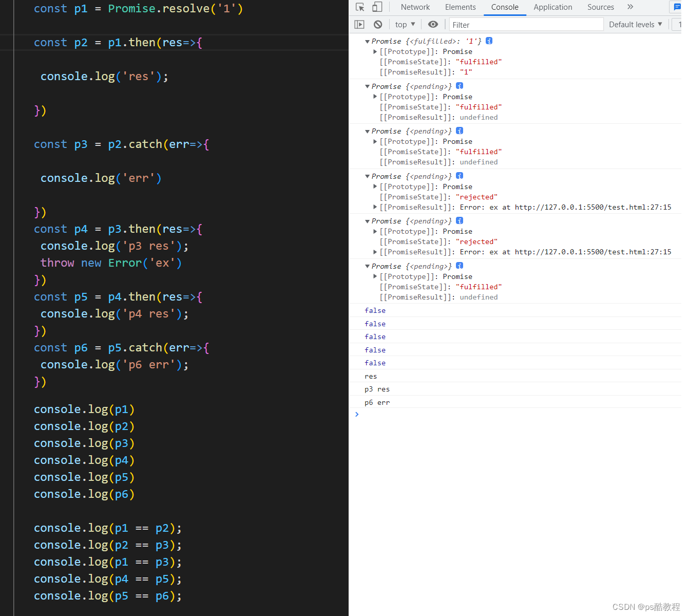The height and width of the screenshot is (616, 688).
Task: Collapse the last Promise {<pending>} entry above false
Action: tap(367, 266)
